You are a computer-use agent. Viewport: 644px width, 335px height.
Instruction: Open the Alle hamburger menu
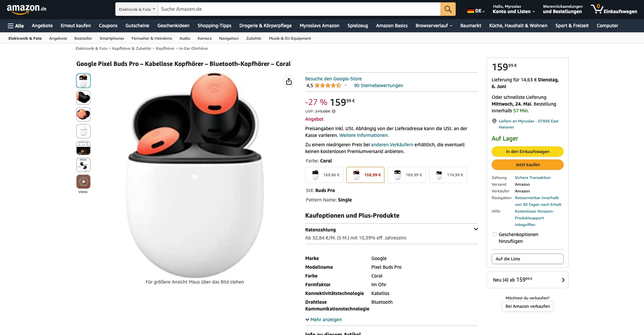click(x=15, y=26)
